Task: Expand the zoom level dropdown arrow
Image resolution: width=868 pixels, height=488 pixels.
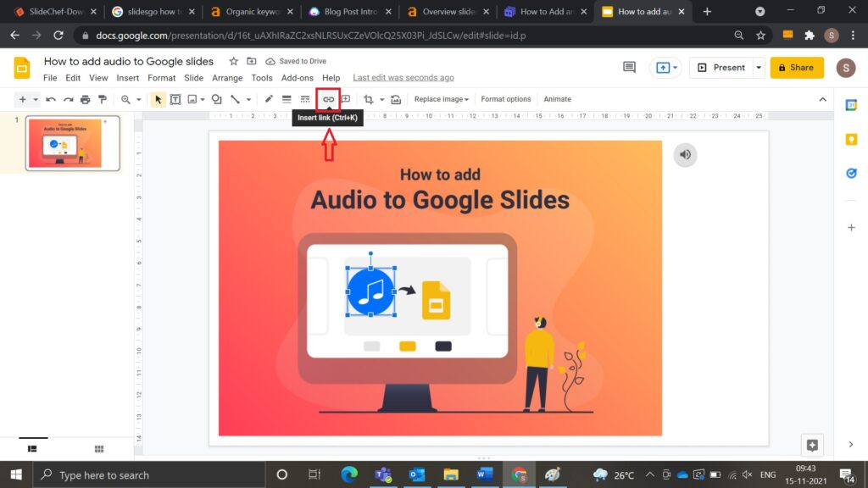Action: (x=139, y=100)
